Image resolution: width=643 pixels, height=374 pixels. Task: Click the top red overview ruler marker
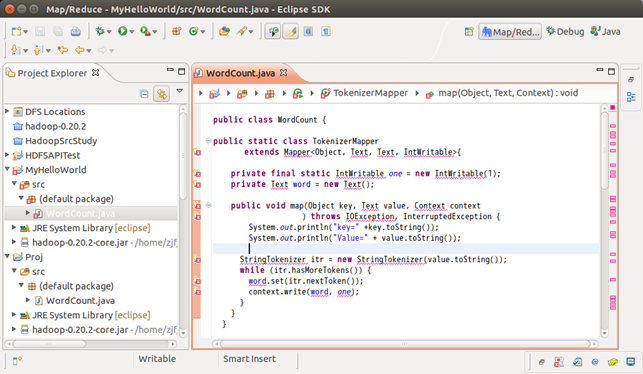click(x=613, y=107)
